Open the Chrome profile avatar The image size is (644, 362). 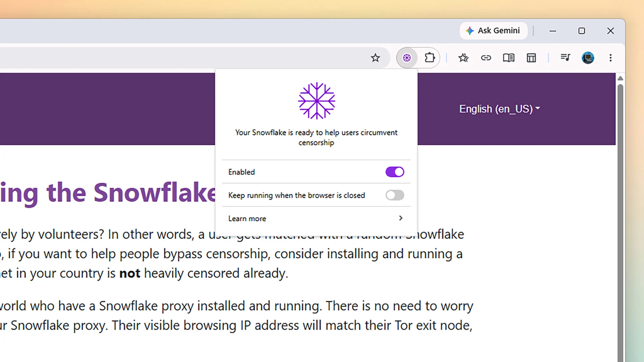pos(588,58)
